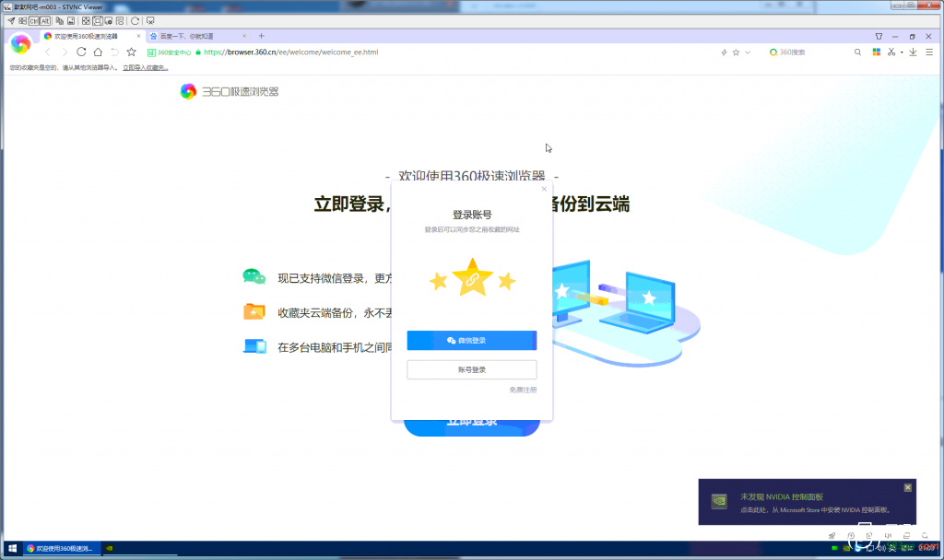Click the fullscreen arrows icon in STVNC toolbar
Viewport: 944px width, 560px height.
pos(86,21)
